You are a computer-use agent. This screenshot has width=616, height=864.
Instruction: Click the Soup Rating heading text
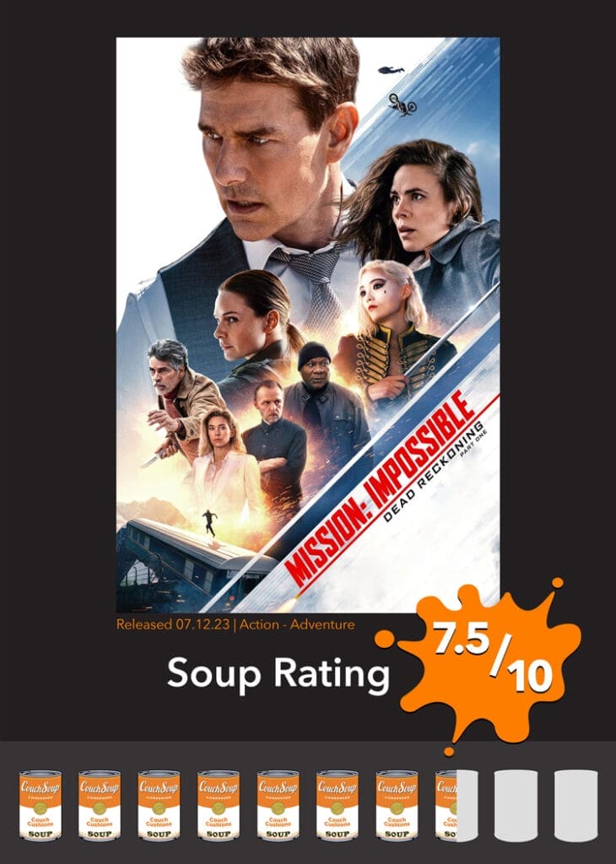[278, 674]
